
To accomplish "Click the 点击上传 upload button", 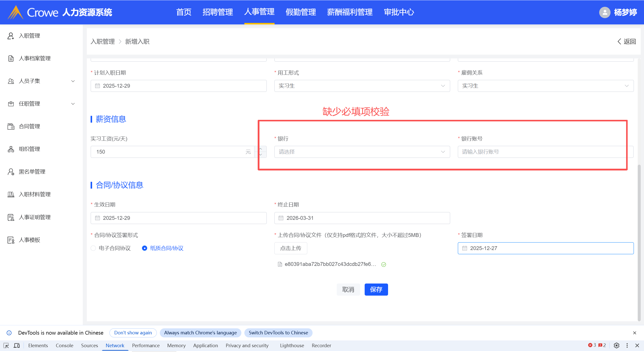I will click(290, 248).
